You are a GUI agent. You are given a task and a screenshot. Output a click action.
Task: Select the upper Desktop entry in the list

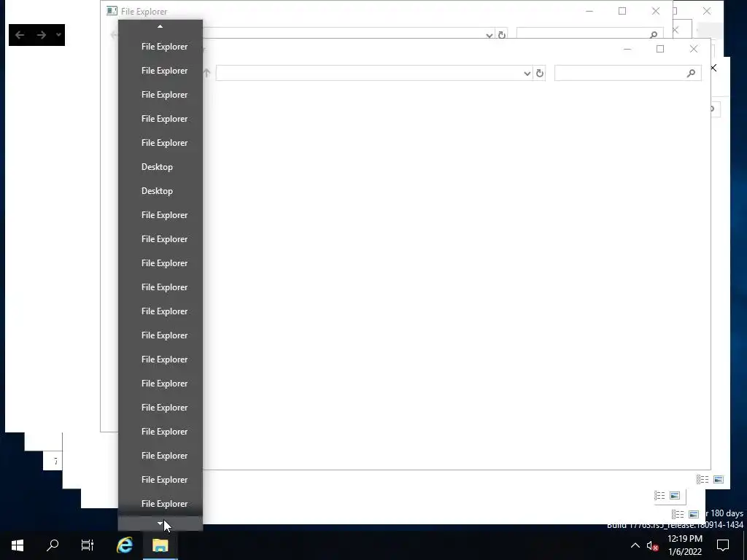coord(160,167)
